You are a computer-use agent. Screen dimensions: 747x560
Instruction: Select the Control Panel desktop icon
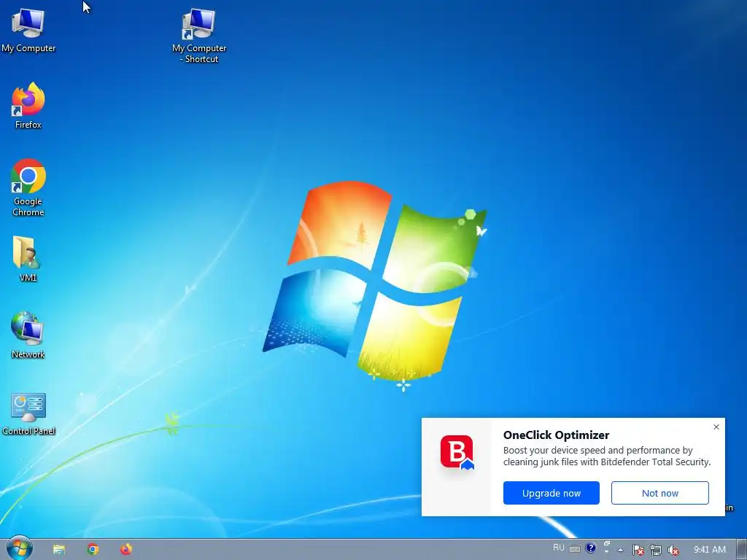[28, 414]
